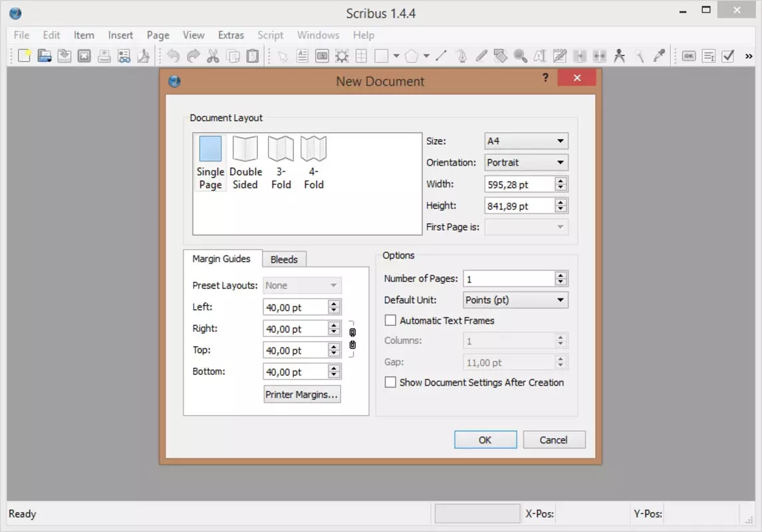Click the New document toolbar icon
Image resolution: width=762 pixels, height=532 pixels.
click(25, 56)
